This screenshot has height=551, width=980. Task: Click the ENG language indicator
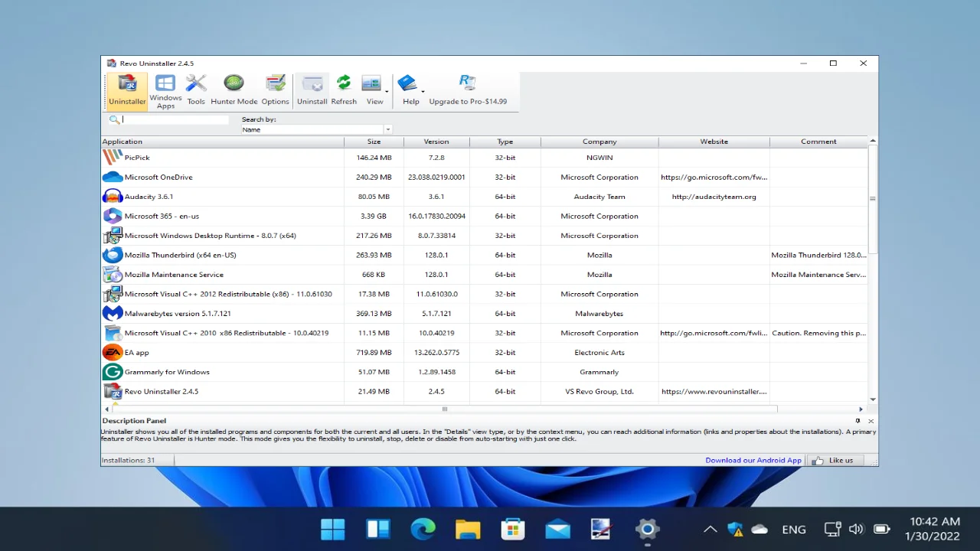794,529
